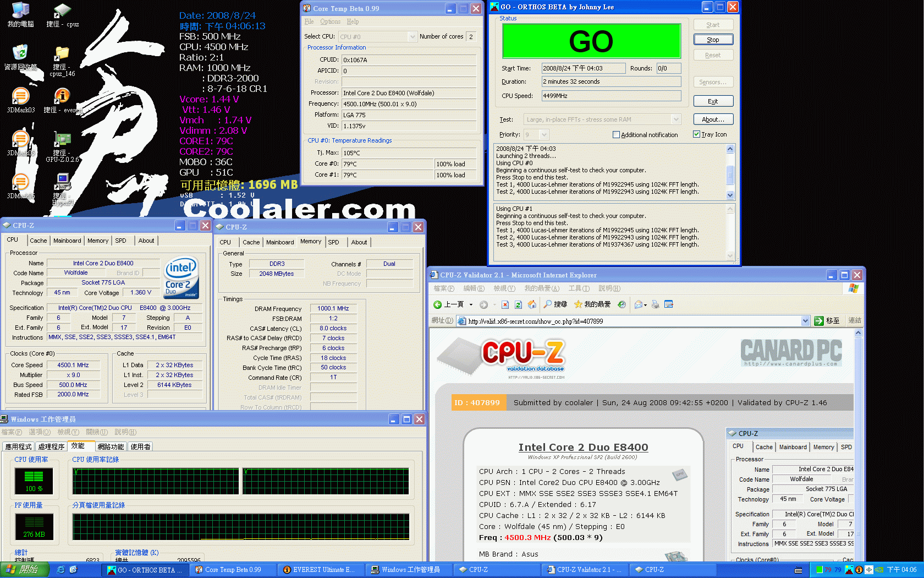Switch Task Manager to 處理程序 tab
Image resolution: width=924 pixels, height=578 pixels.
[51, 447]
